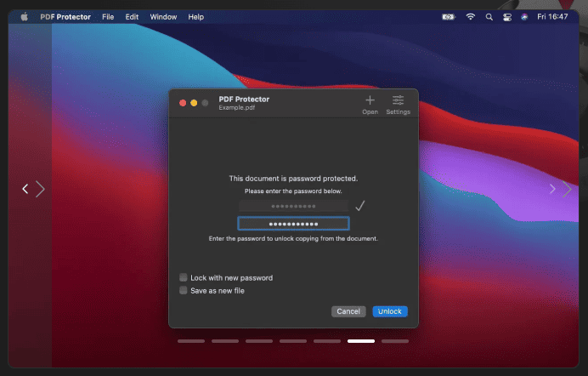The image size is (588, 376).
Task: Jump to the fifth slide indicator
Action: tap(327, 341)
